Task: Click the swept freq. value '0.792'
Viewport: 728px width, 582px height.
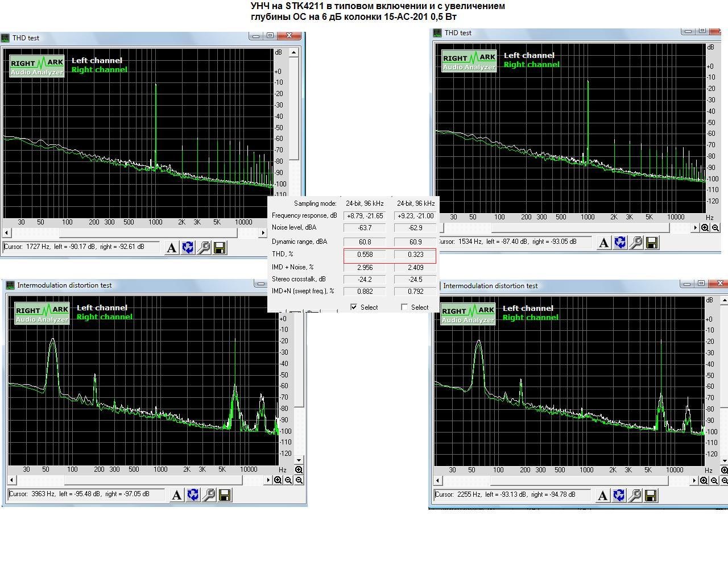Action: 416,292
